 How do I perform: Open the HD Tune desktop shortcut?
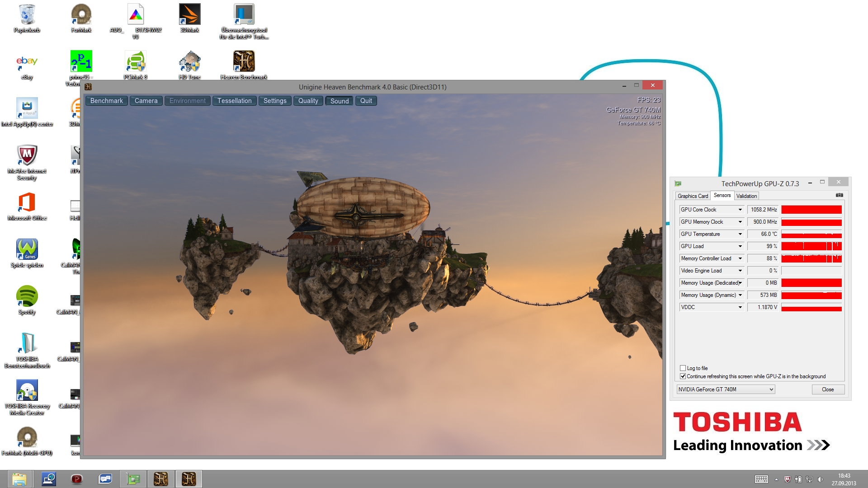tap(190, 65)
